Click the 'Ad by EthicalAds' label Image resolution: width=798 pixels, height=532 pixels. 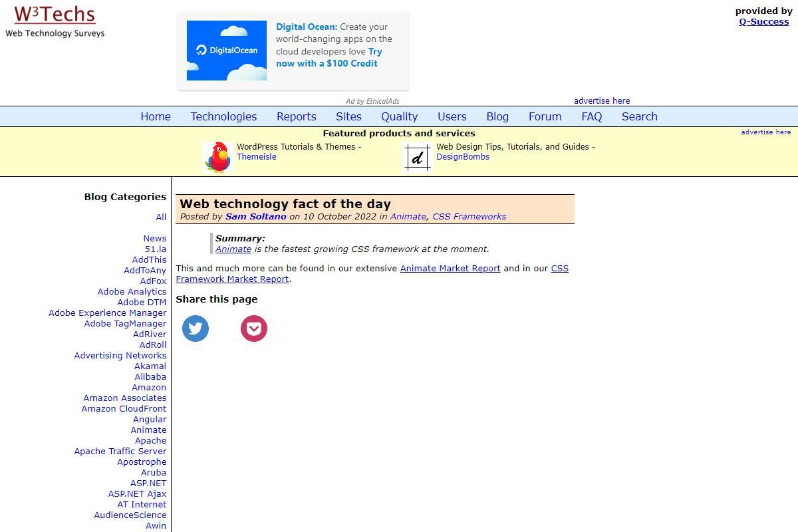pyautogui.click(x=372, y=101)
